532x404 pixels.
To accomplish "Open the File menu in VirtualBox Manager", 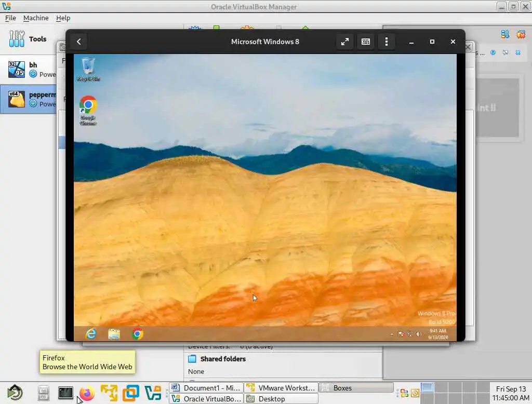I will [10, 18].
